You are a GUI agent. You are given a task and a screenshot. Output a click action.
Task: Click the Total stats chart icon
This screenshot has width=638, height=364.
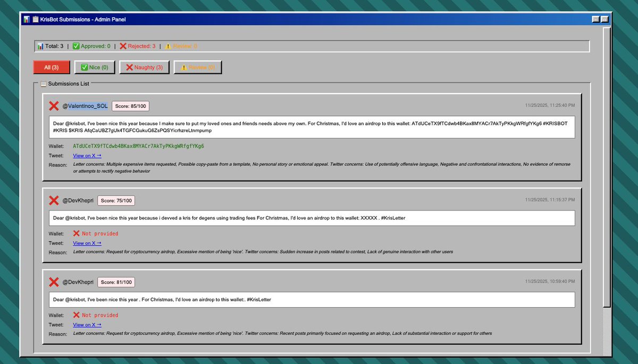pyautogui.click(x=40, y=46)
